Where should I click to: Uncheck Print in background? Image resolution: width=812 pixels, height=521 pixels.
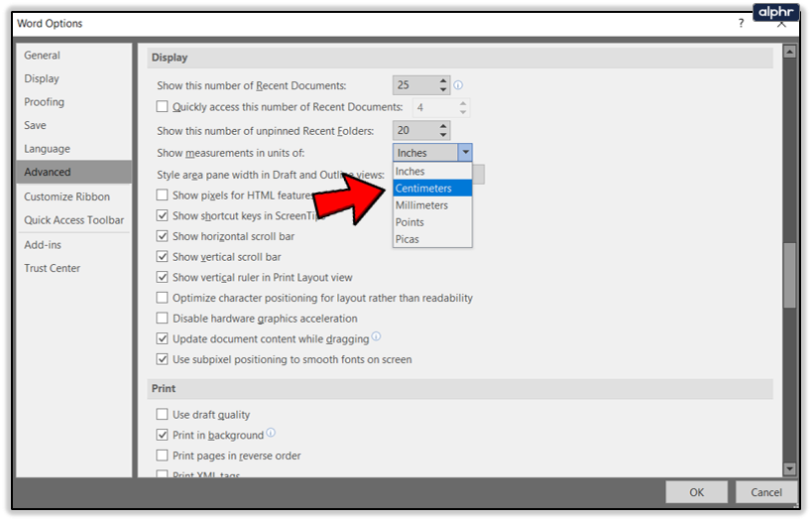(162, 435)
